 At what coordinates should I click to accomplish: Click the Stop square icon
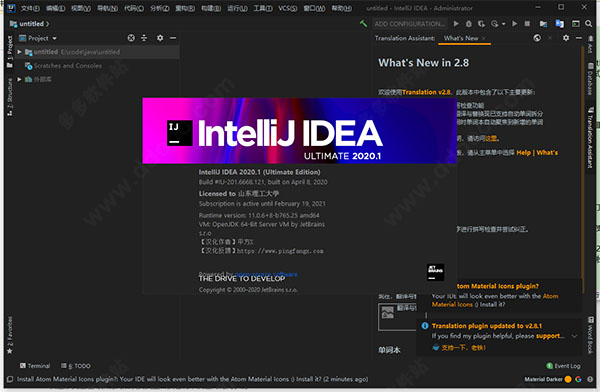(527, 24)
